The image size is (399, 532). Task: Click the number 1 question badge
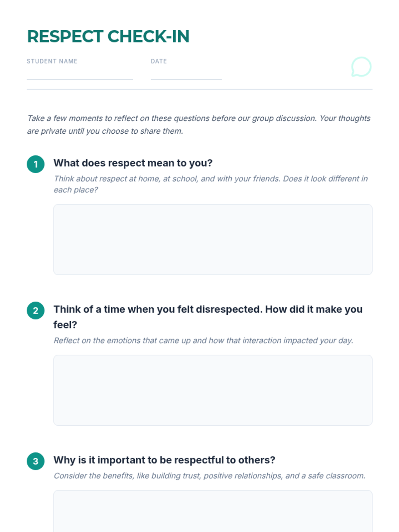pos(36,164)
